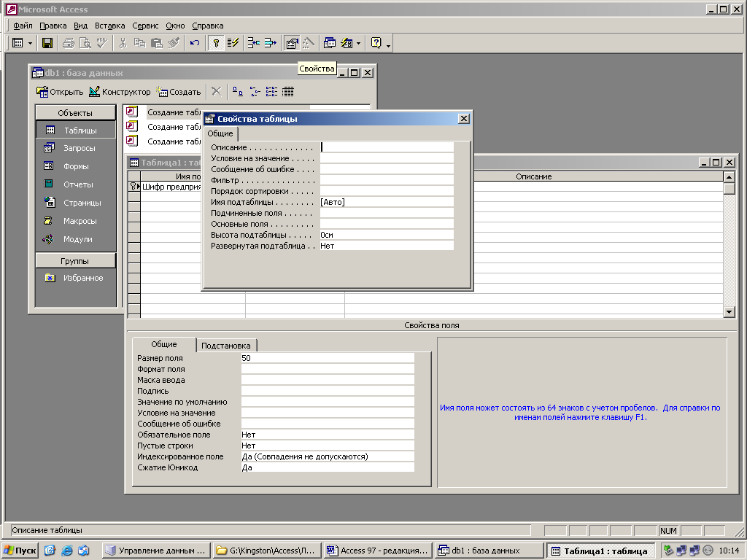The image size is (747, 560).
Task: Select Модули in the objects pane
Action: pos(76,239)
